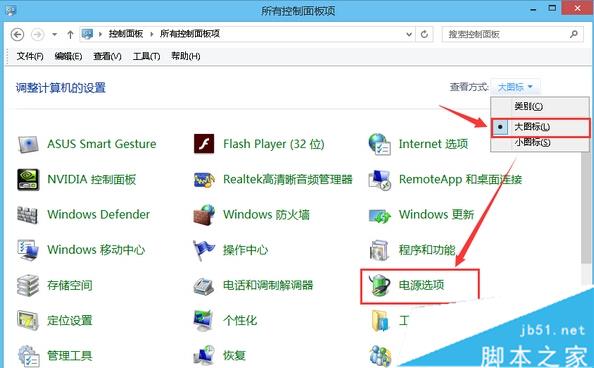Screen dimensions: 594x368
Task: Open the 工具(T) menu
Action: click(147, 56)
